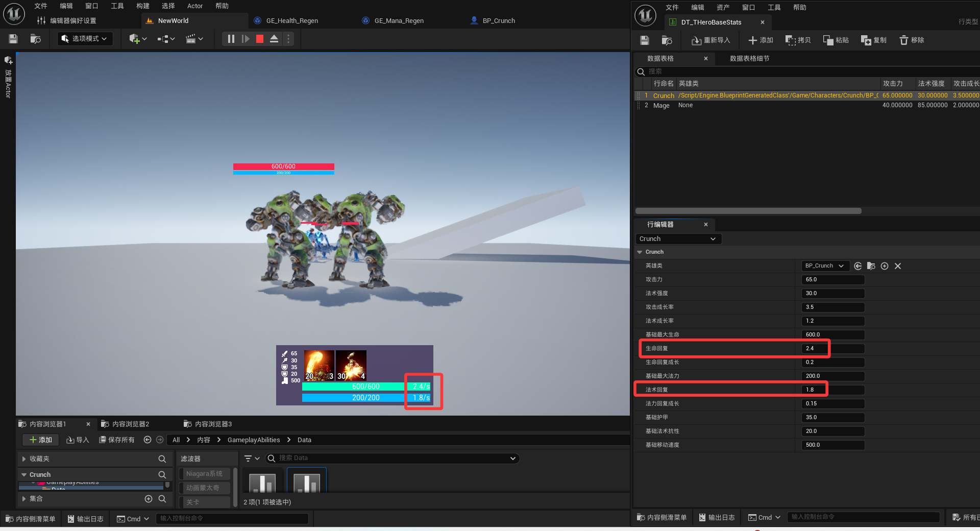Switch to Content Browser 2 tab
This screenshot has width=980, height=531.
[x=131, y=424]
